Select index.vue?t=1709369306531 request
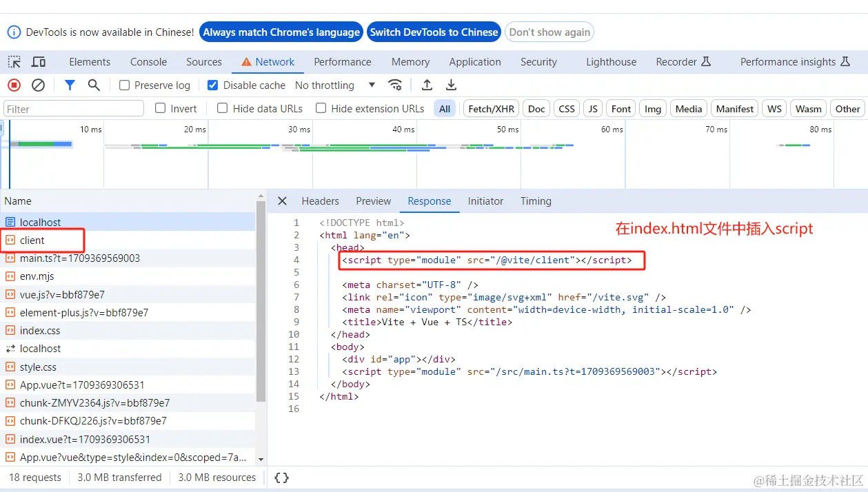 (x=128, y=440)
